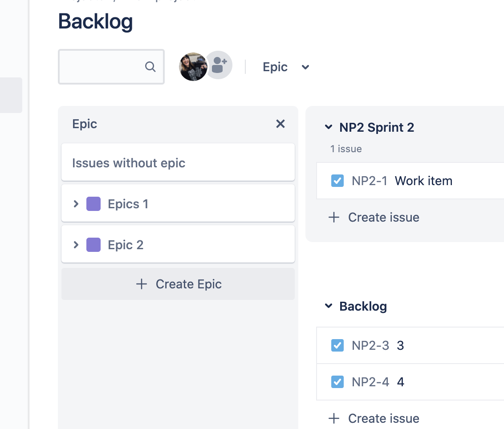Click the plus icon on Create issue under sprint
The height and width of the screenshot is (429, 504).
pyautogui.click(x=333, y=217)
